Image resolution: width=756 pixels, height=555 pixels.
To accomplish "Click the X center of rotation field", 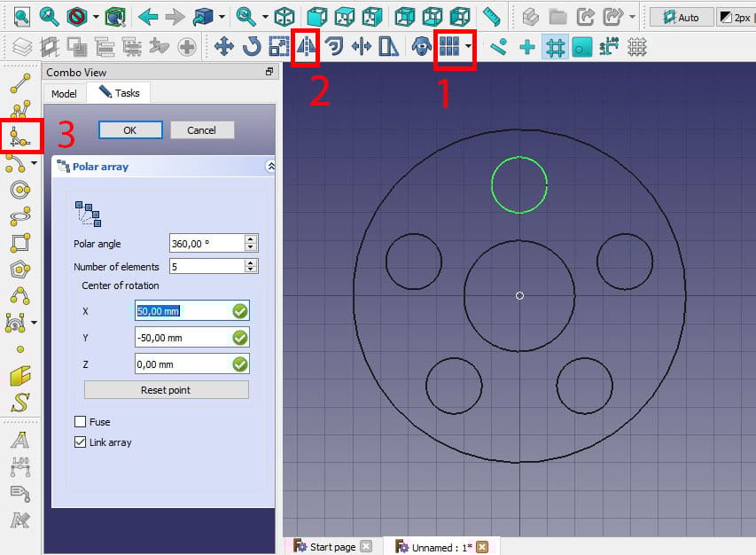I will [x=192, y=311].
